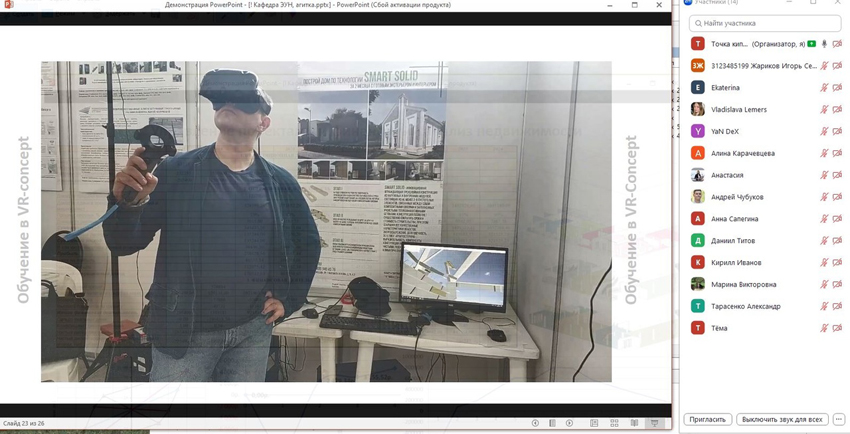850x434 pixels.
Task: Click muted microphone icon for YaN DeX
Action: (825, 131)
